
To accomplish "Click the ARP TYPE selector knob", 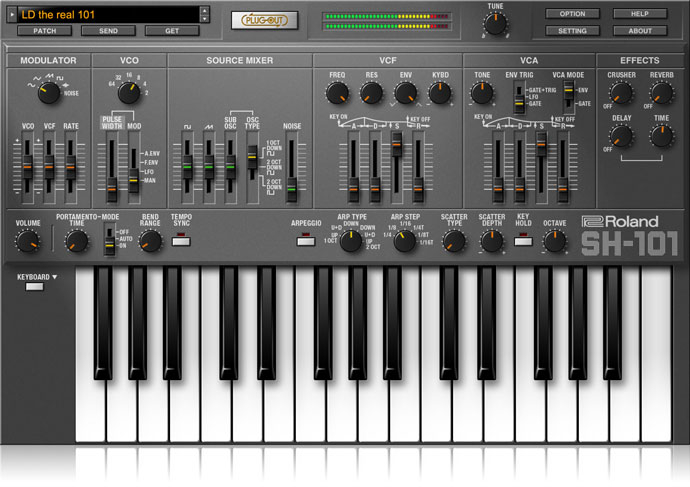I will click(x=351, y=240).
